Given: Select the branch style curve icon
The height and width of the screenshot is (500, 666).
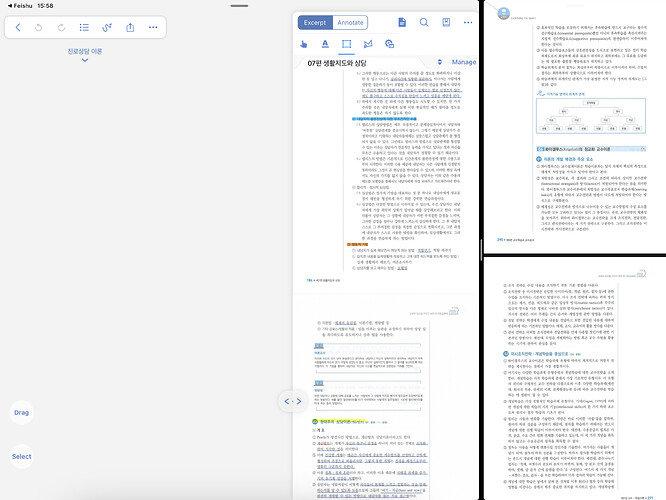Looking at the screenshot, I should click(x=107, y=28).
